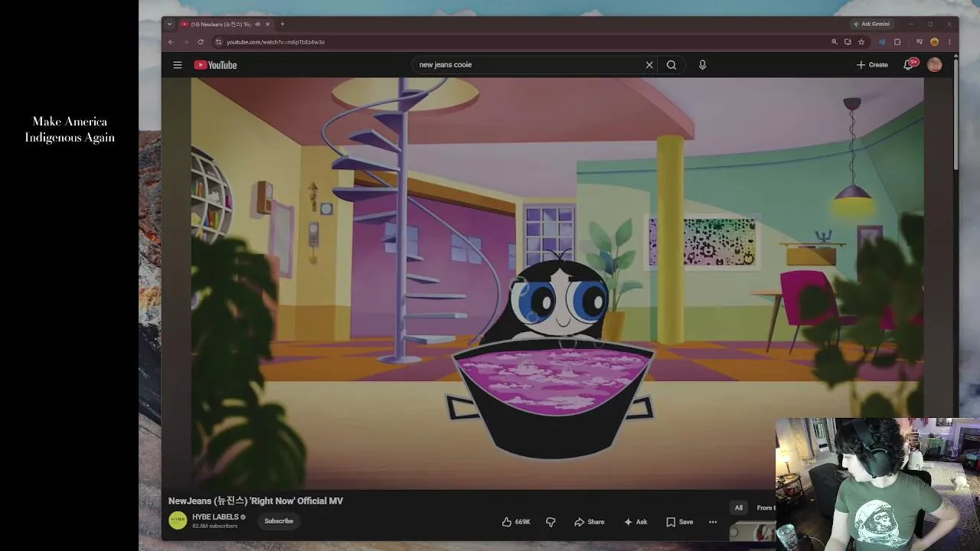Click the video player area
Image resolution: width=980 pixels, height=551 pixels.
pyautogui.click(x=557, y=283)
